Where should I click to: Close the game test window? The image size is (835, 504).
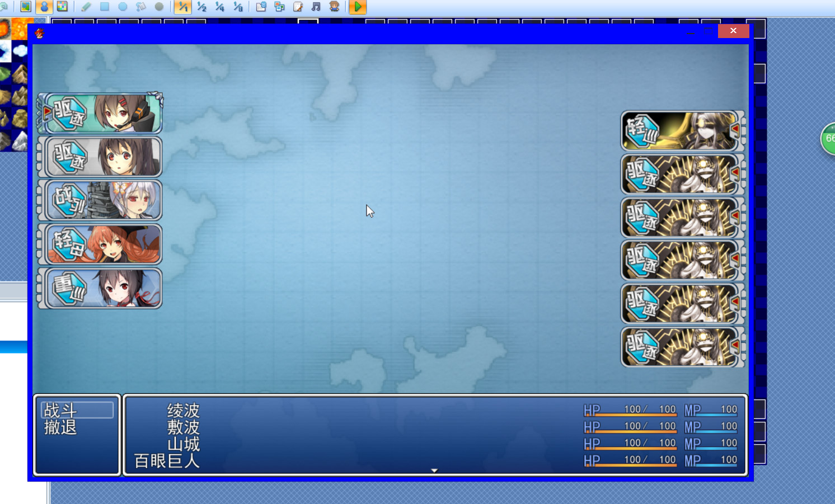733,31
